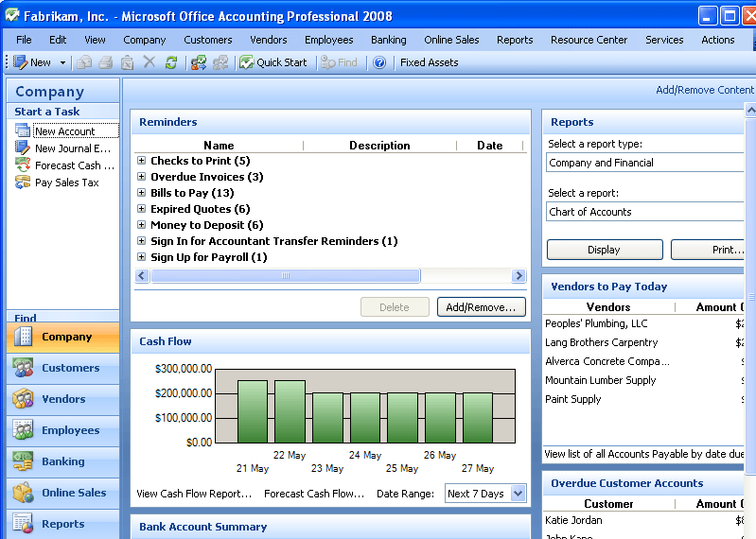Screen dimensions: 756x539
Task: Expand Checks to Print (5) reminder
Action: pyautogui.click(x=141, y=161)
